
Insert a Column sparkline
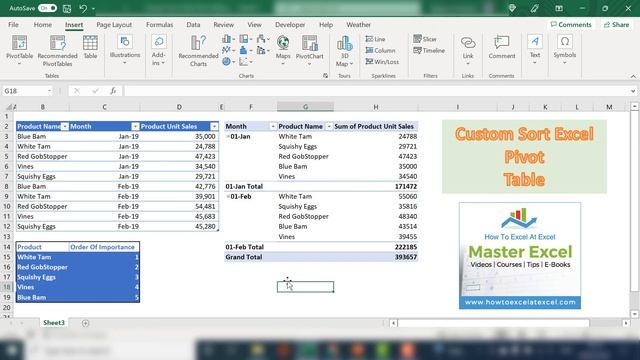[x=380, y=51]
